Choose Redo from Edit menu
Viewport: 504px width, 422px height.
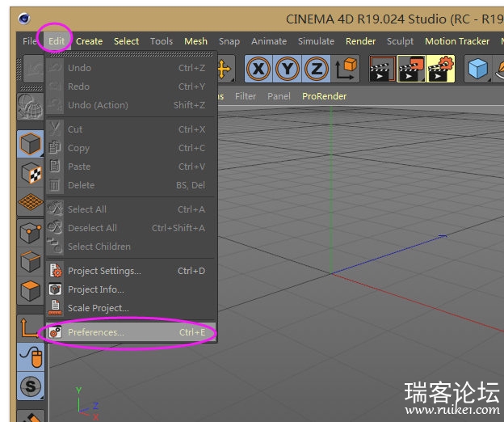pyautogui.click(x=131, y=87)
